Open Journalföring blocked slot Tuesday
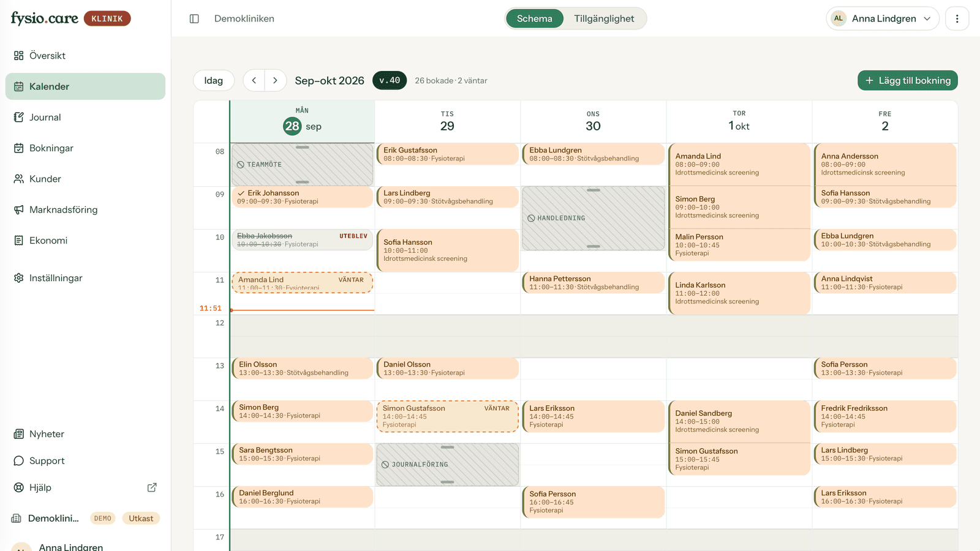The image size is (980, 551). (x=448, y=465)
